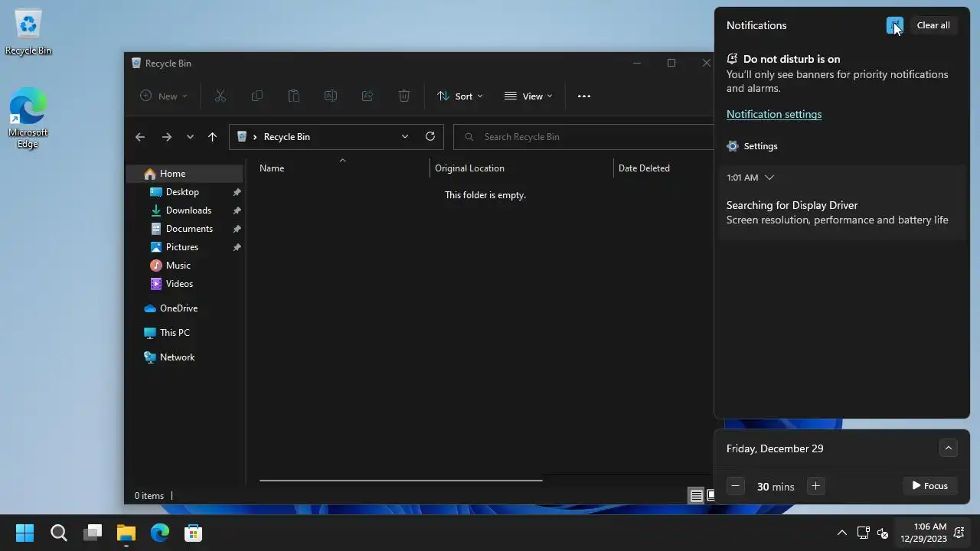Switch to details view icon in status bar
This screenshot has width=980, height=551.
[x=696, y=496]
